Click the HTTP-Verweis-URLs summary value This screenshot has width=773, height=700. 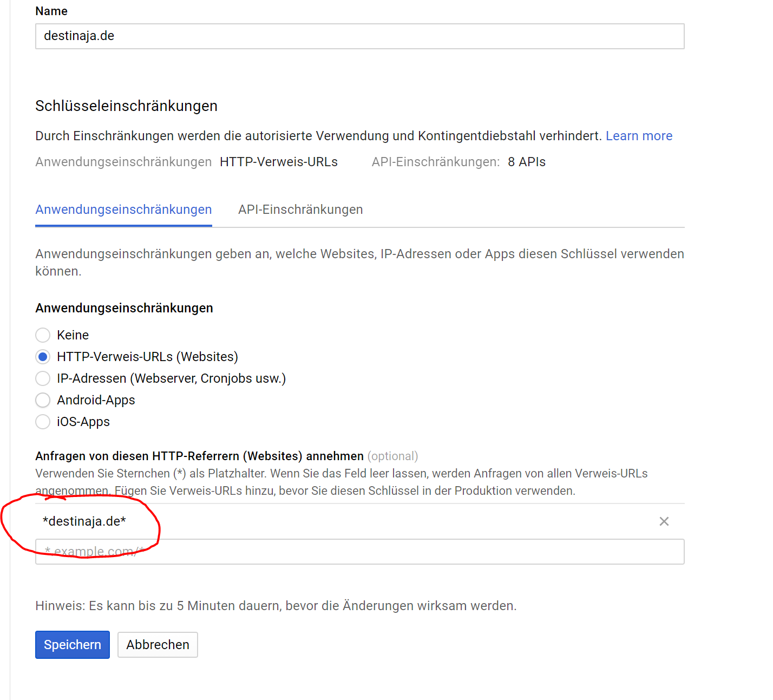pos(278,162)
